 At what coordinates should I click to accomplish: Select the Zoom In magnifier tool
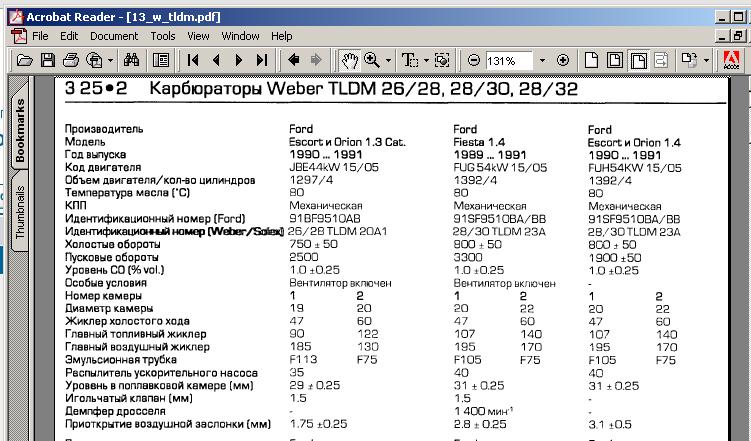click(372, 60)
